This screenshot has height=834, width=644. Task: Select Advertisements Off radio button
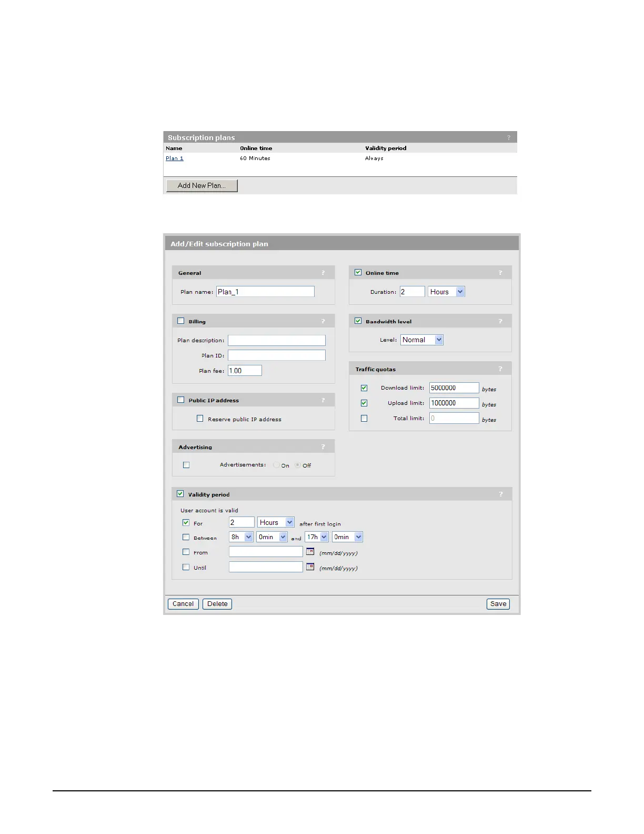pos(298,465)
